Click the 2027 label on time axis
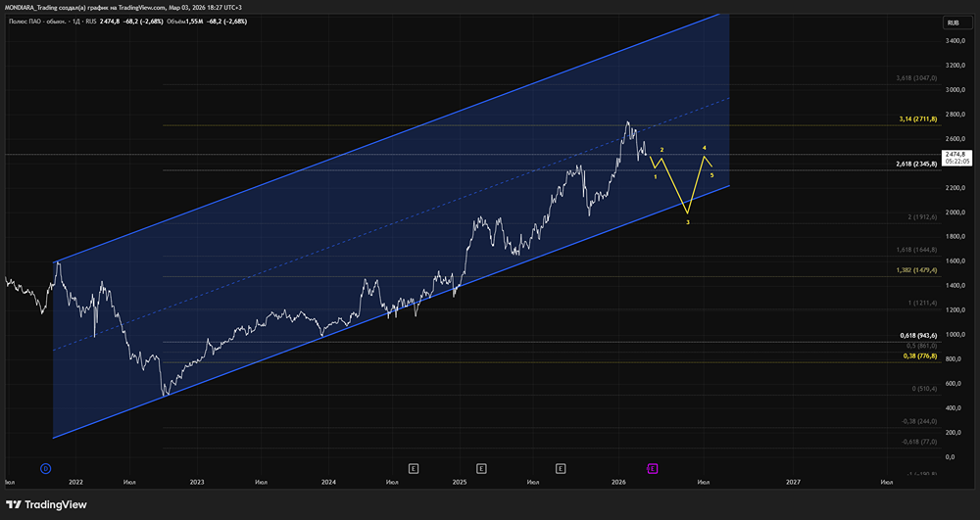 pos(793,482)
